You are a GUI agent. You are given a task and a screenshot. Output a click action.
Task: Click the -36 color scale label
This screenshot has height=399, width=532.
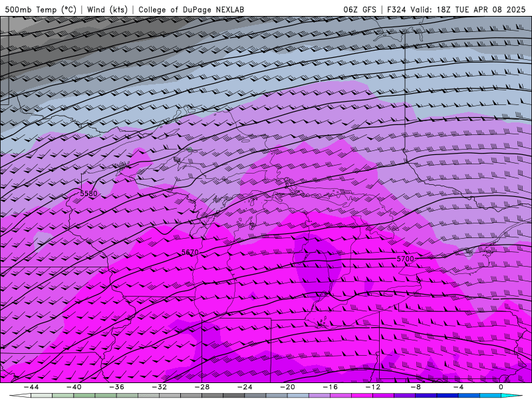point(117,387)
